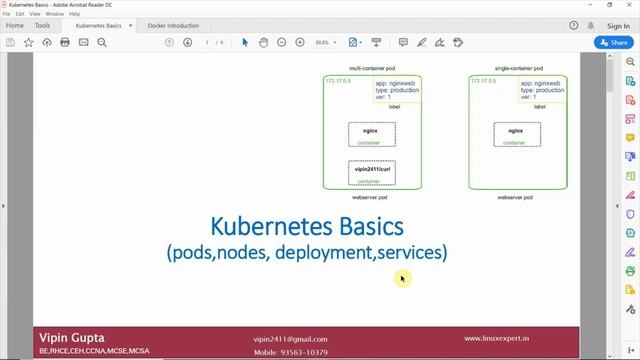Go to previous page arrow

pyautogui.click(x=169, y=42)
